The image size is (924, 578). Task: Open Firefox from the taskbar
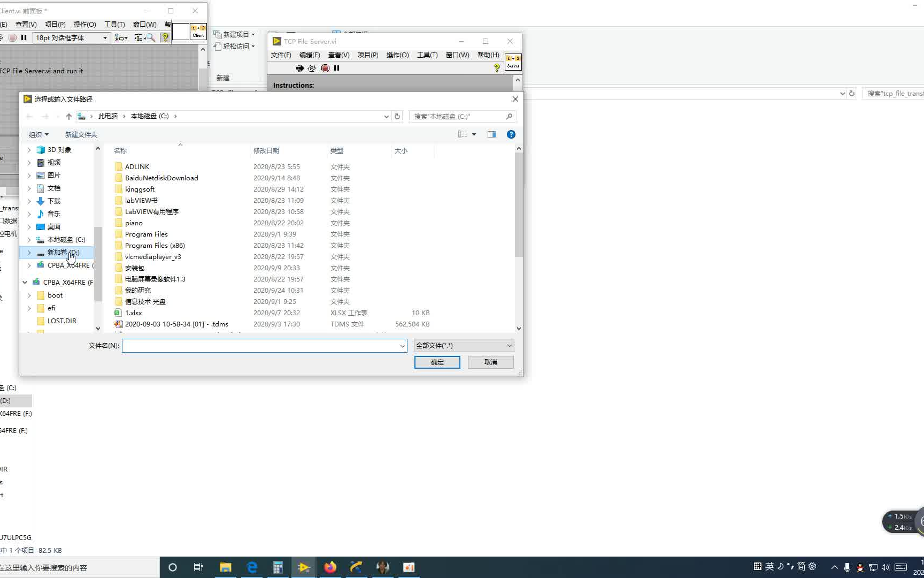click(x=330, y=567)
